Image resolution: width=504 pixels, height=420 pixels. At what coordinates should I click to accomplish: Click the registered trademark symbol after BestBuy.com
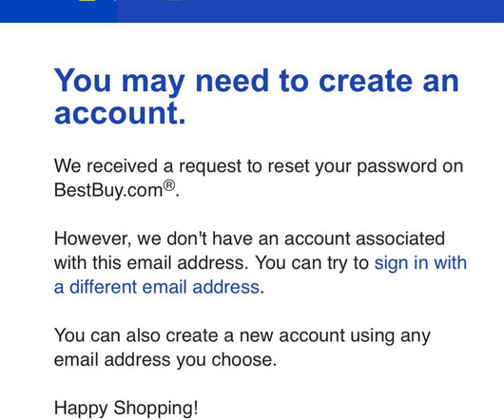click(x=169, y=185)
